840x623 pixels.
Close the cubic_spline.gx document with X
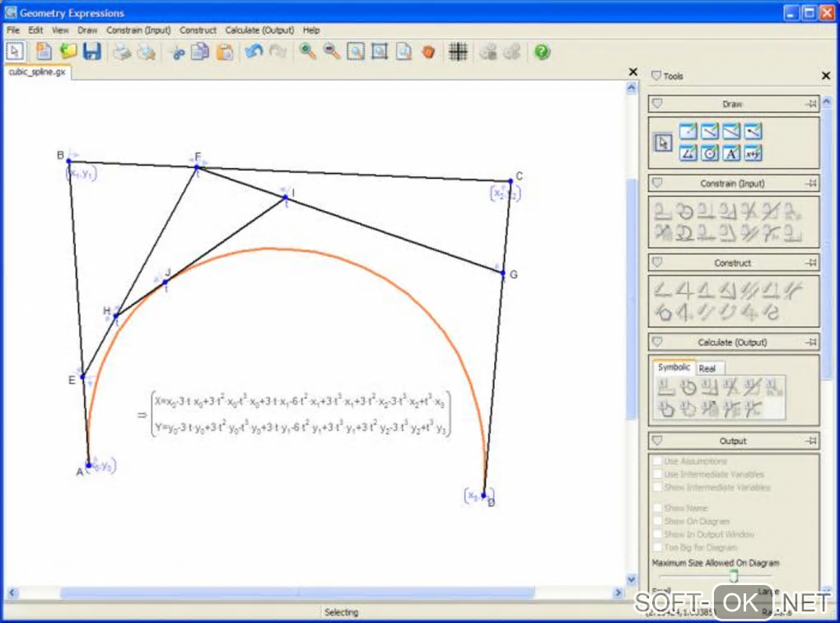pos(632,72)
